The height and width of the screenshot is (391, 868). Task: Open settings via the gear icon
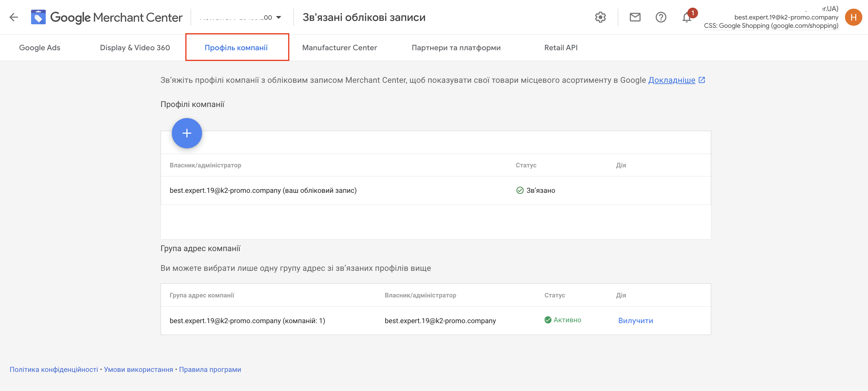600,17
